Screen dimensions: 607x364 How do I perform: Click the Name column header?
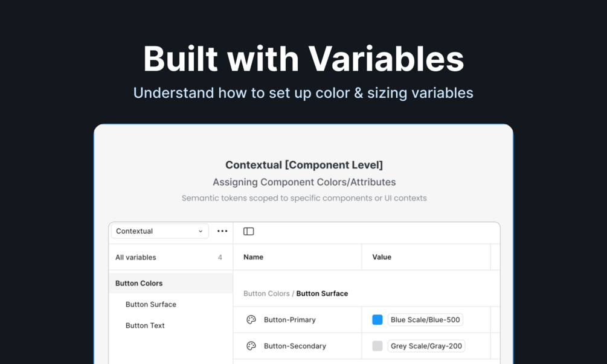[x=254, y=257]
